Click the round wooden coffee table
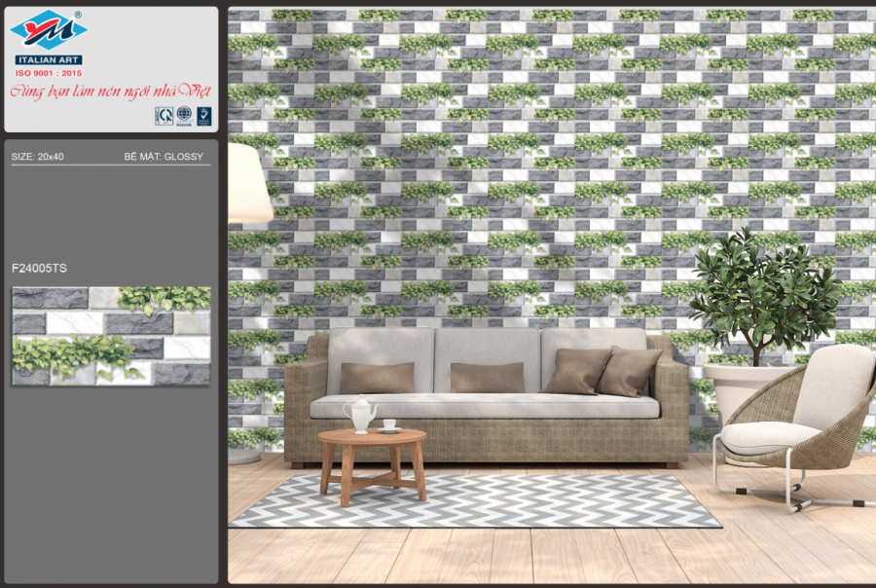 tap(372, 456)
